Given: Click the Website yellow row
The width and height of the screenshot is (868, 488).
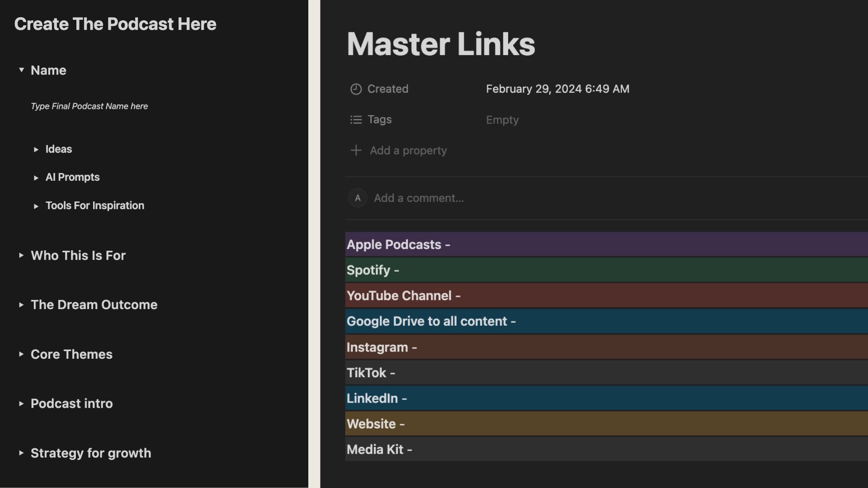Looking at the screenshot, I should 606,424.
